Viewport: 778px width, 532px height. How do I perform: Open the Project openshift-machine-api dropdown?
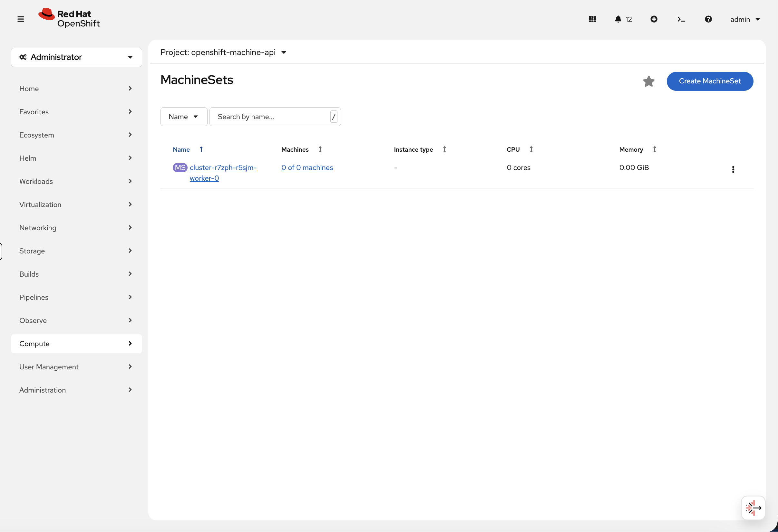(223, 52)
